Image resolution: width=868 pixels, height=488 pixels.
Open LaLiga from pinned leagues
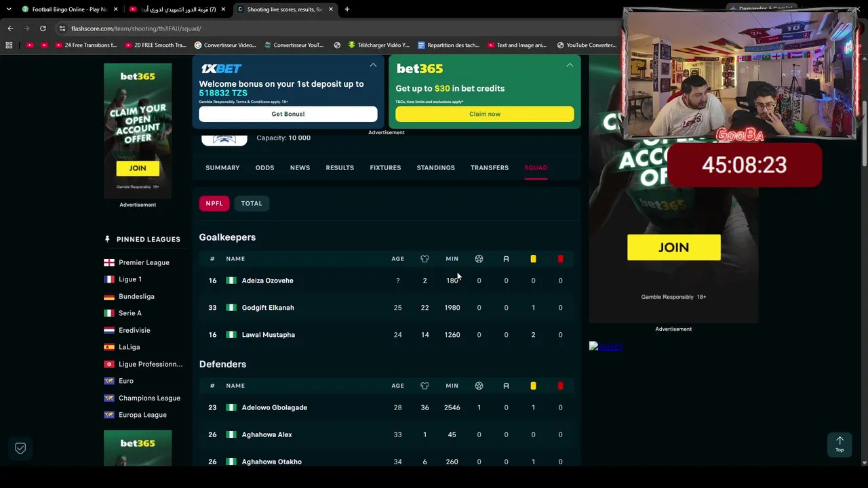coord(129,347)
